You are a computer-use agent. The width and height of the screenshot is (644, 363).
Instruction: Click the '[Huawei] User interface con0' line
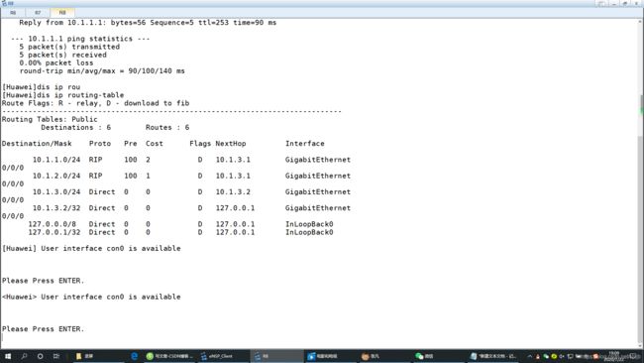(x=91, y=248)
